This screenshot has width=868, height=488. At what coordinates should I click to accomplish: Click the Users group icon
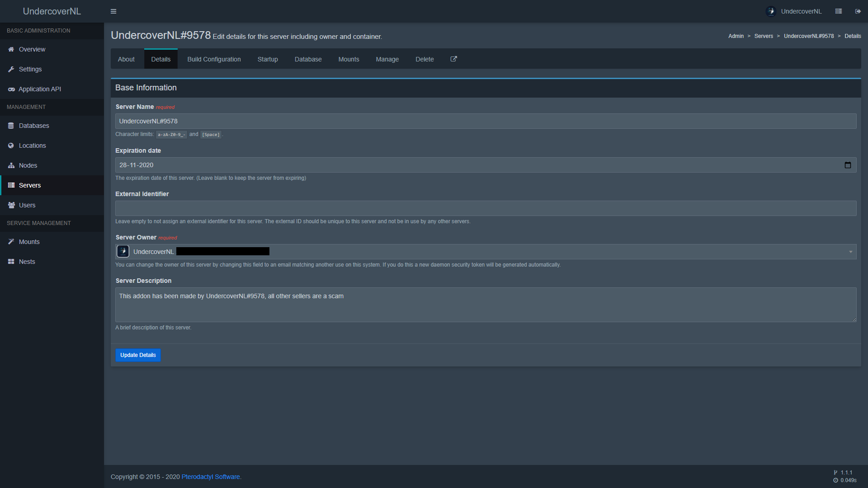(x=11, y=205)
